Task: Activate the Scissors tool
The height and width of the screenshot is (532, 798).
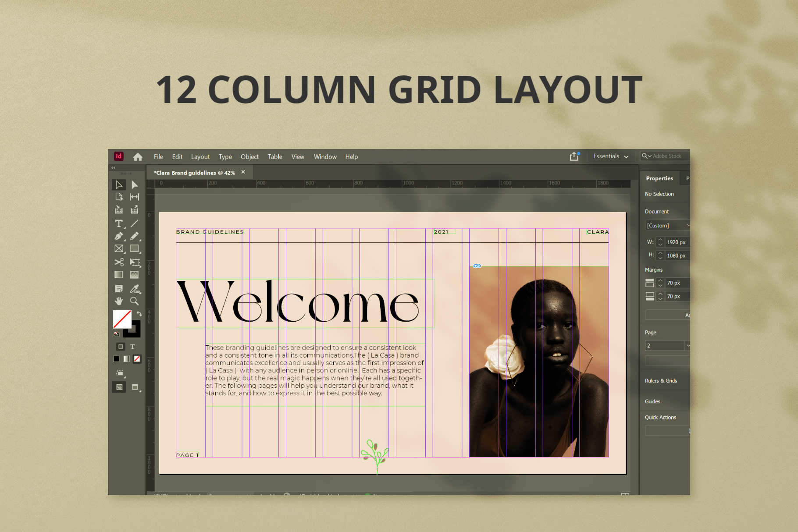Action: (x=118, y=262)
